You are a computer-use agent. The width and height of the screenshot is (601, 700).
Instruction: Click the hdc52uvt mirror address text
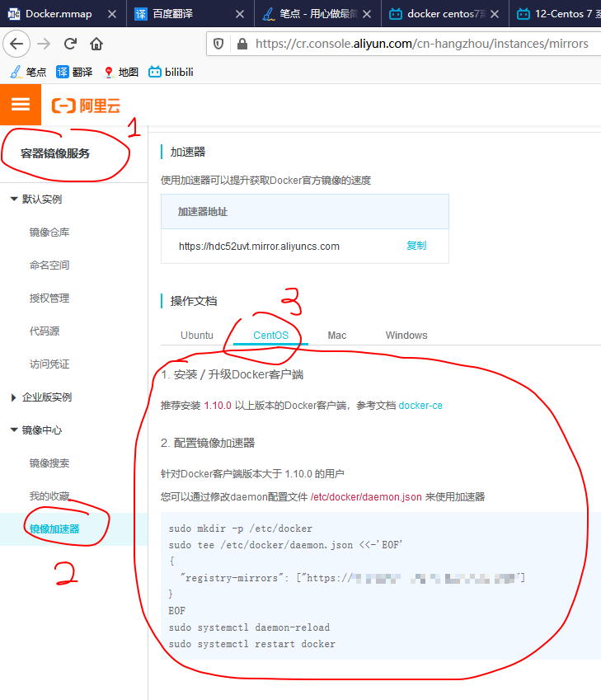click(259, 247)
